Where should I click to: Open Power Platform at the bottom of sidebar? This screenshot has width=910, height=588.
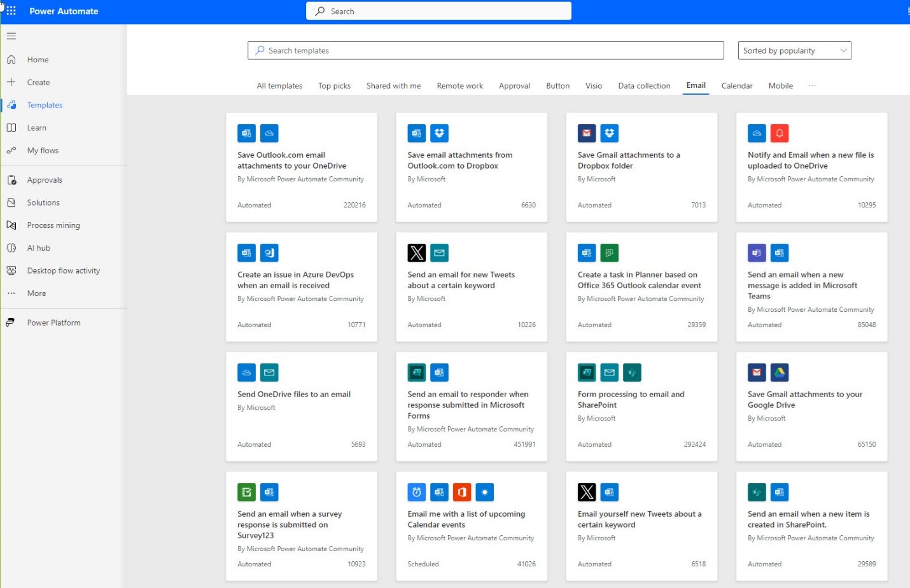54,322
